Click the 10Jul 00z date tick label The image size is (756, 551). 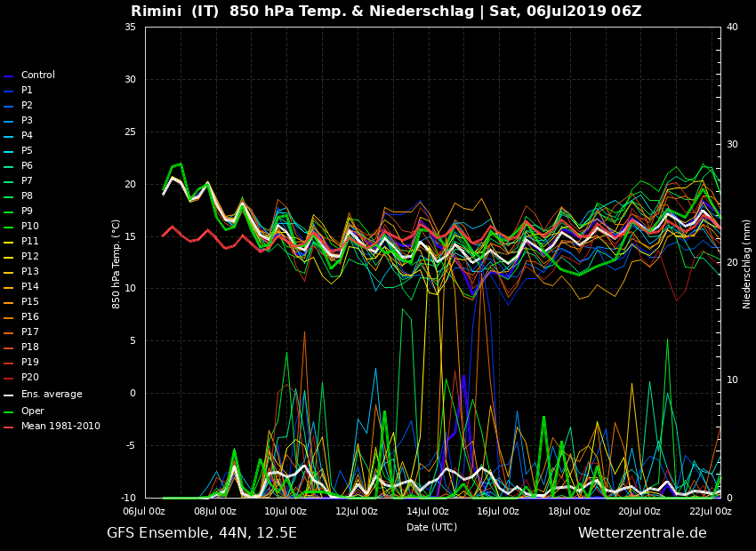click(286, 512)
